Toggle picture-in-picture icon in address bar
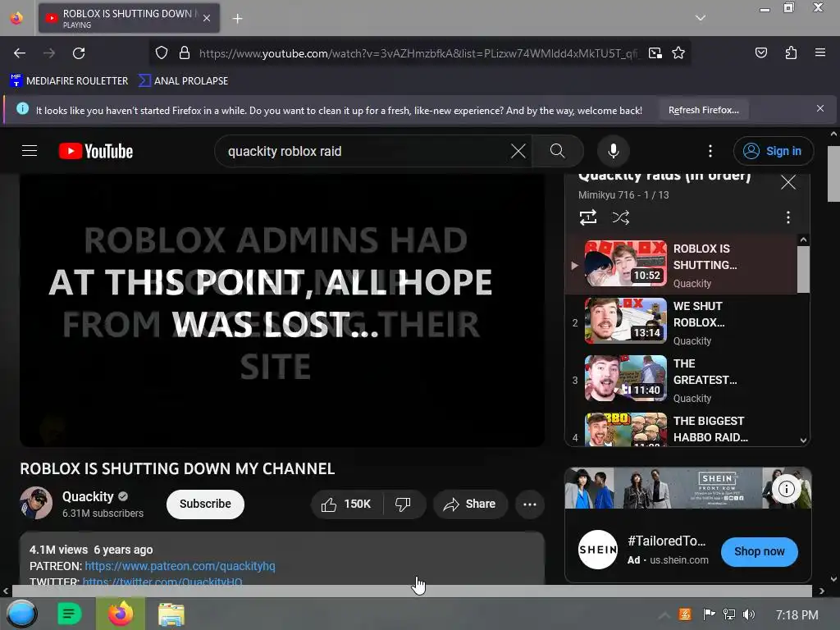Screen dimensions: 840x630 point(655,53)
